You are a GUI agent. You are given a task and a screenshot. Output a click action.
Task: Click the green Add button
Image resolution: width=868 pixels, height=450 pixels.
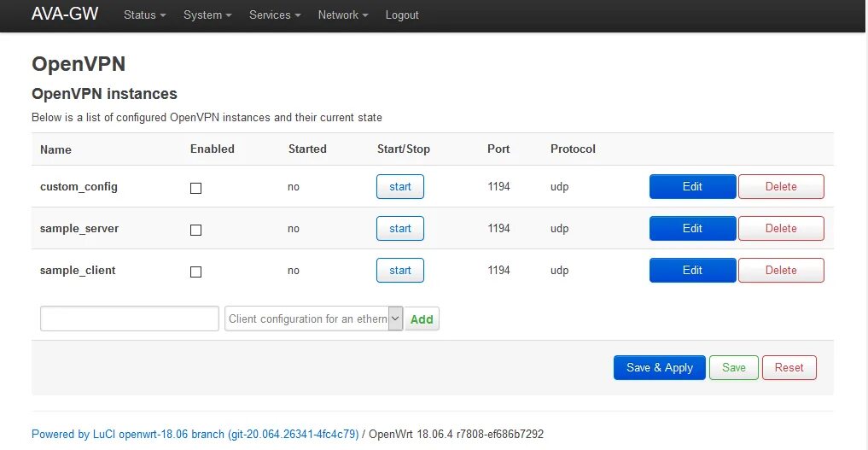click(422, 319)
